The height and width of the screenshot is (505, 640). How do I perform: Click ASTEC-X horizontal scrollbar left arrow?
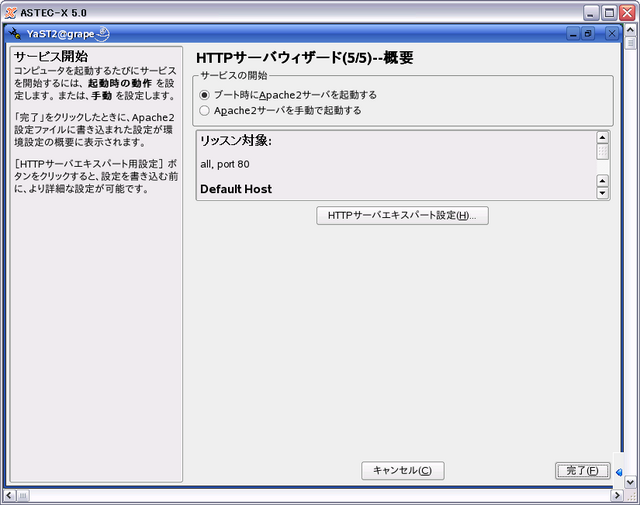coord(9,496)
